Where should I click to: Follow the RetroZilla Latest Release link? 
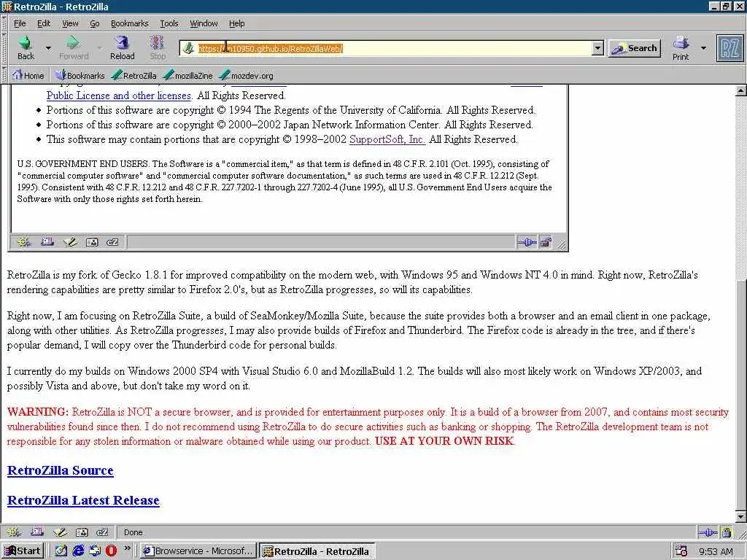tap(83, 500)
